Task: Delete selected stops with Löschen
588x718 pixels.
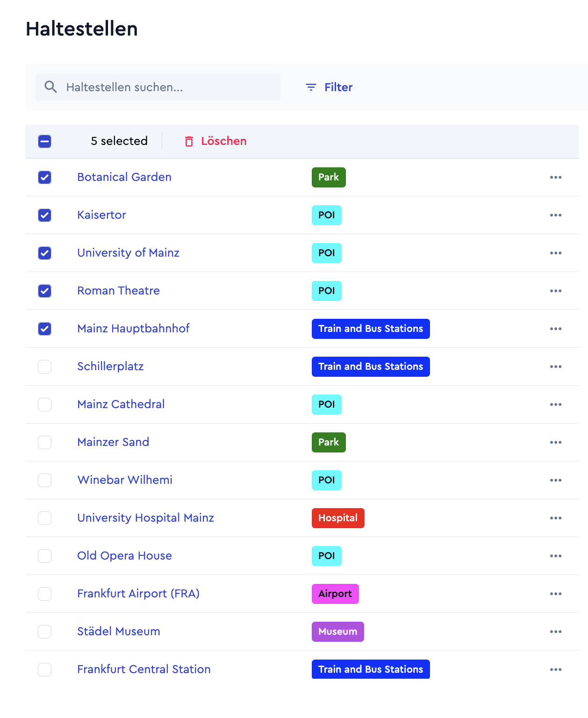Action: [x=215, y=141]
